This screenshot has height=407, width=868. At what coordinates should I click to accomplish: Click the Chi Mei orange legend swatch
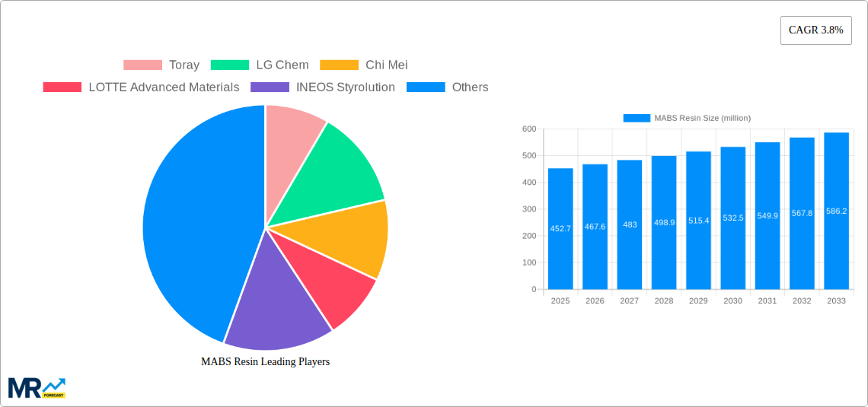tap(340, 65)
